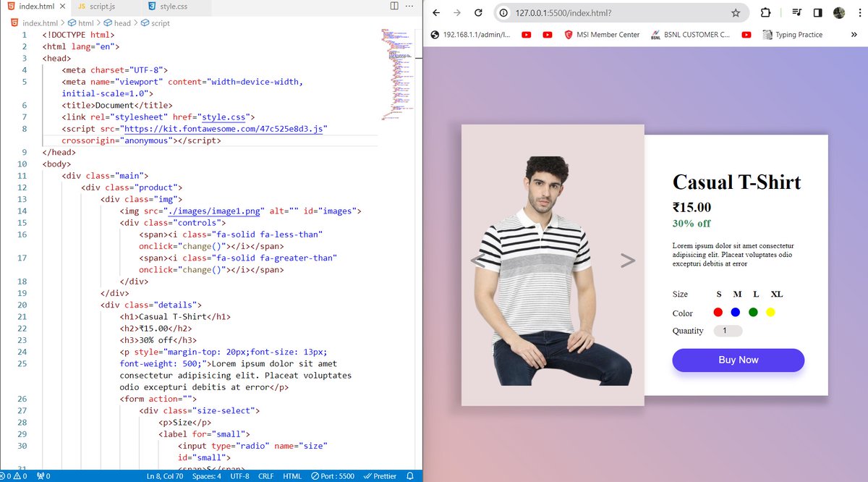Image resolution: width=868 pixels, height=482 pixels.
Task: Show previous product image with left arrow
Action: click(477, 261)
